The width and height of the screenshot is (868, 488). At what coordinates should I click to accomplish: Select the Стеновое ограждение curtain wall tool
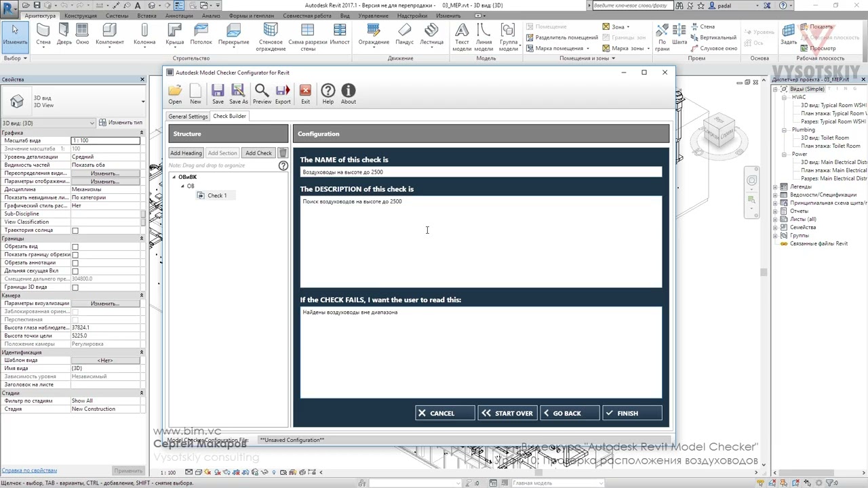pyautogui.click(x=271, y=37)
